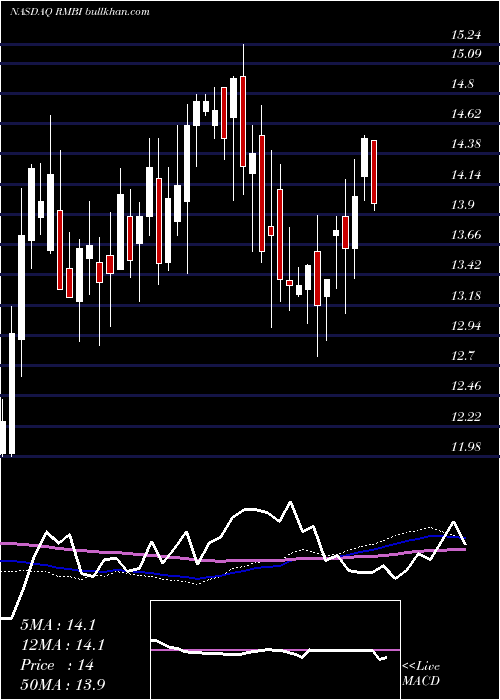Click the 11.98 price axis label
Viewport: 500px width, 700px height.
pyautogui.click(x=466, y=446)
